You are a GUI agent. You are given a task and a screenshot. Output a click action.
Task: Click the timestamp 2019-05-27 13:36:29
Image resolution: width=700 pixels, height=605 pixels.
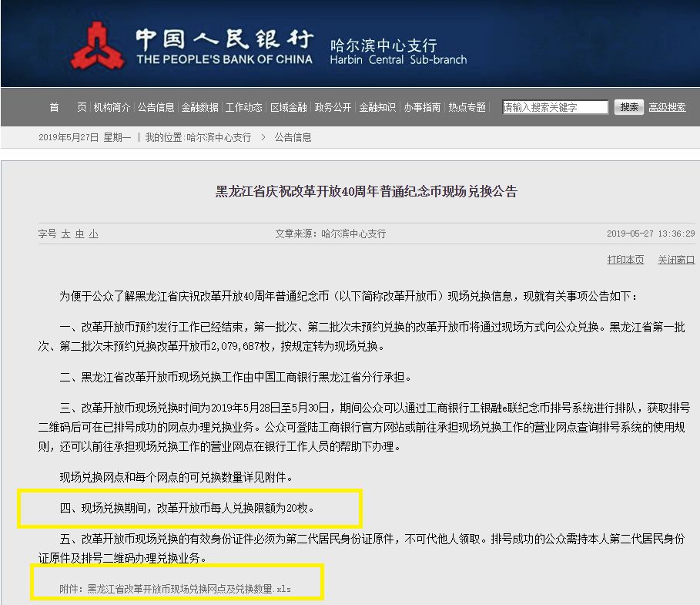(651, 234)
